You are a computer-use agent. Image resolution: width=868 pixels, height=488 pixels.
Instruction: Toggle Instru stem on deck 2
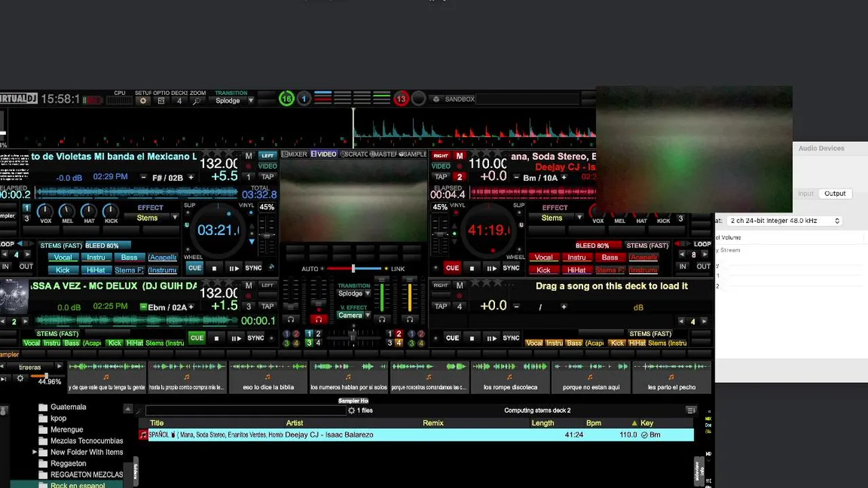point(576,258)
